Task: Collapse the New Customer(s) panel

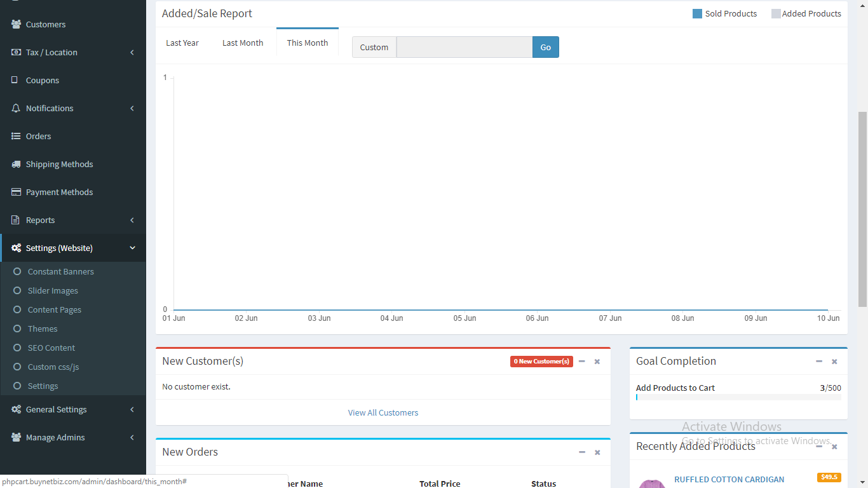Action: [582, 362]
